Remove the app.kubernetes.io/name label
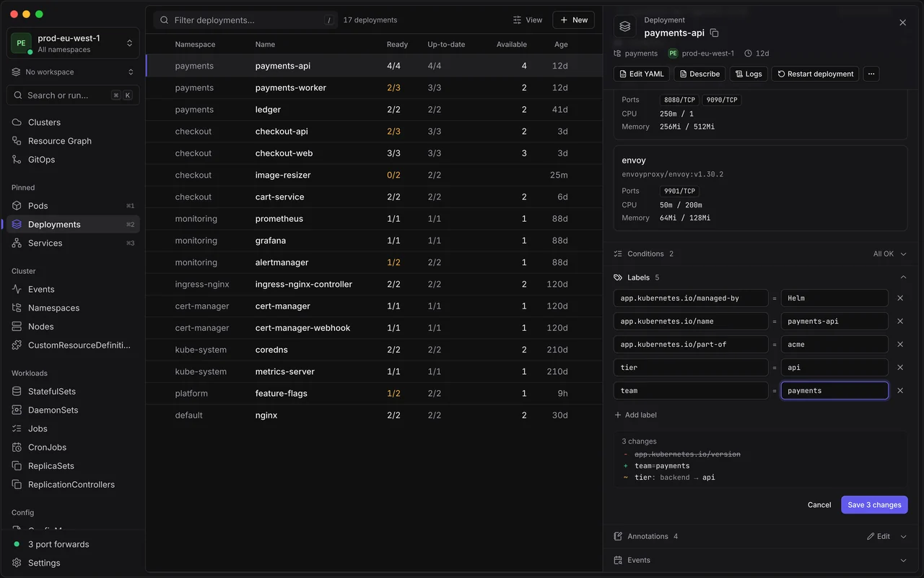924x578 pixels. [x=900, y=321]
